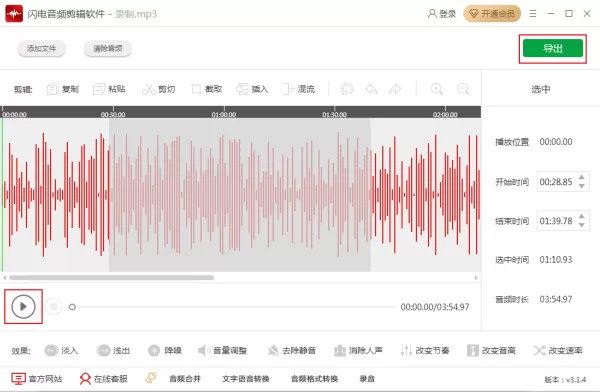Screen dimensions: 600x392
Task: Select the 截取 crop tool
Action: tap(207, 89)
